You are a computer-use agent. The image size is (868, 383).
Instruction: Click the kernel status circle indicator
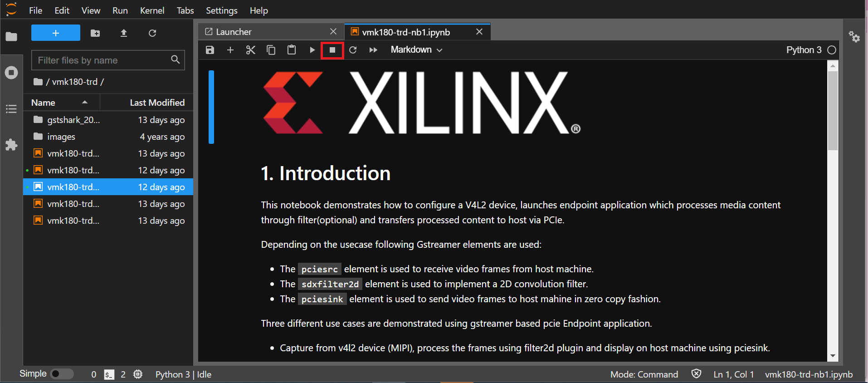[832, 50]
